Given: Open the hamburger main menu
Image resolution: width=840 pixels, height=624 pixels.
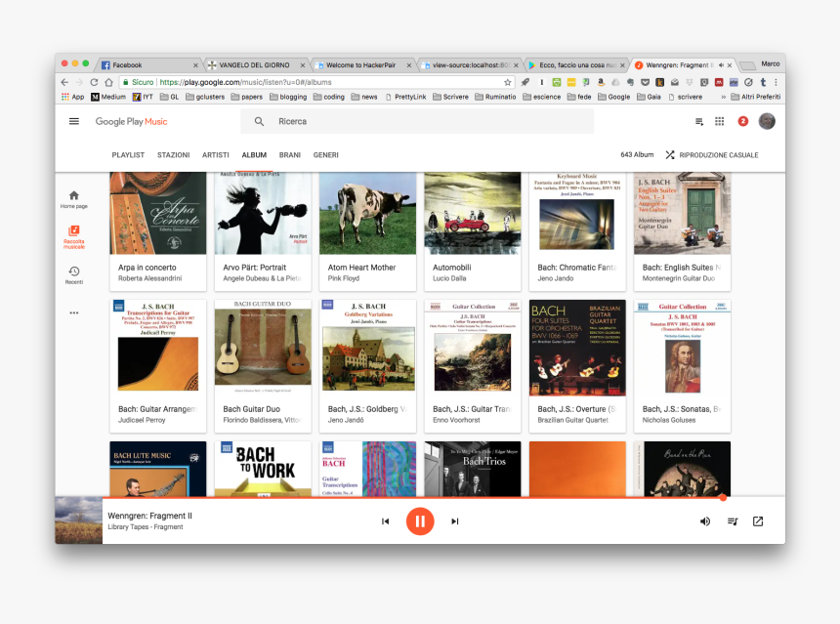Looking at the screenshot, I should [74, 122].
